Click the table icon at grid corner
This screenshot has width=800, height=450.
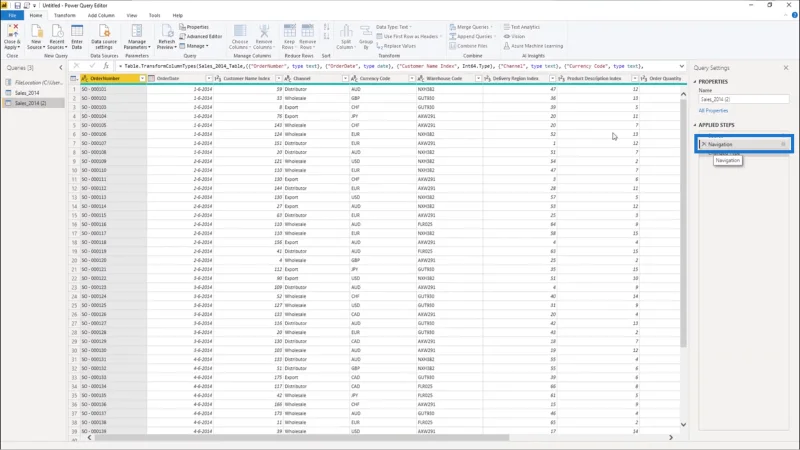click(x=74, y=79)
